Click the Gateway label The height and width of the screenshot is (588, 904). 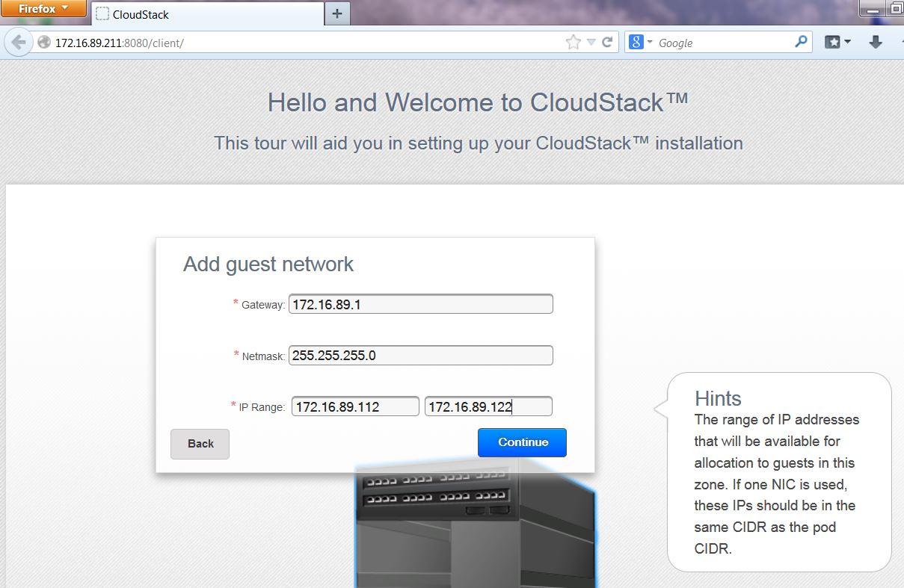point(262,305)
